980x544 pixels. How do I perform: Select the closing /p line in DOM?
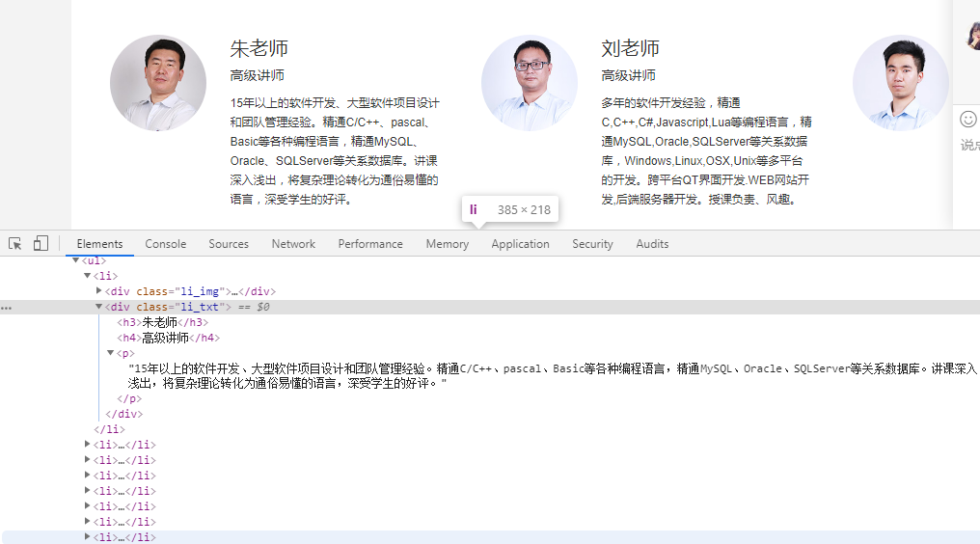pyautogui.click(x=129, y=398)
